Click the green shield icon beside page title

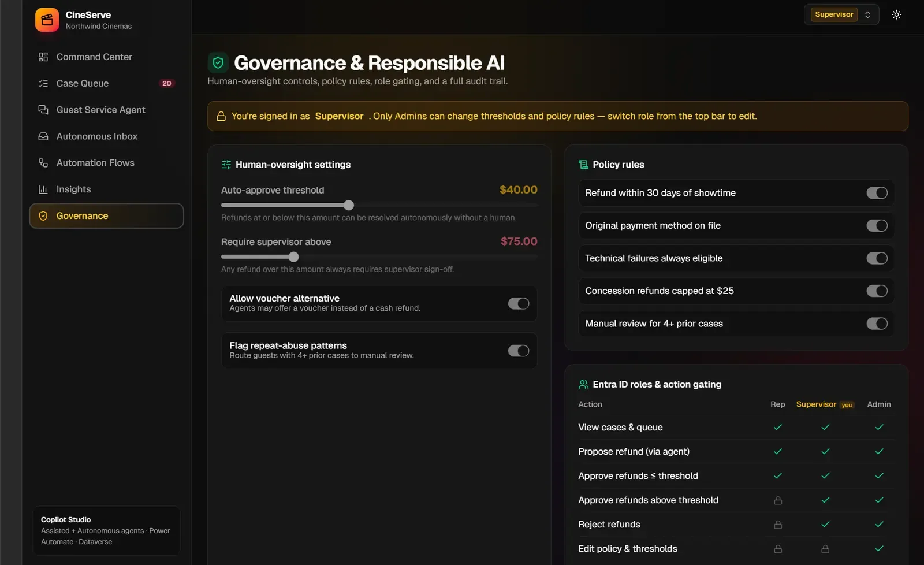click(218, 62)
